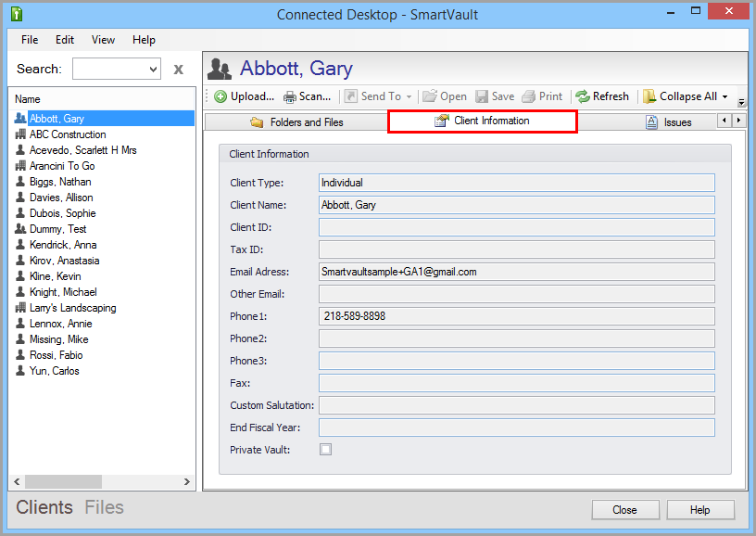Select Davies, Allison in client list
This screenshot has width=756, height=536.
pyautogui.click(x=61, y=198)
